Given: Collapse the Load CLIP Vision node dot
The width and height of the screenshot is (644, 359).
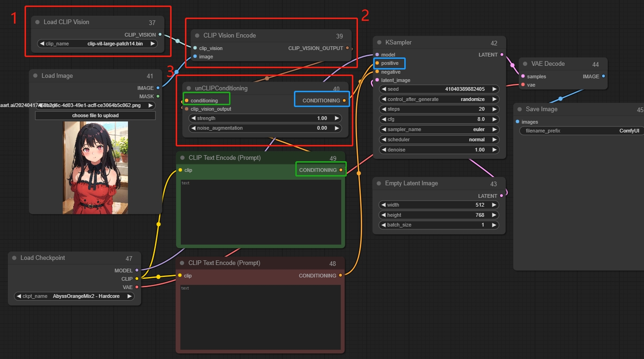Looking at the screenshot, I should tap(37, 22).
